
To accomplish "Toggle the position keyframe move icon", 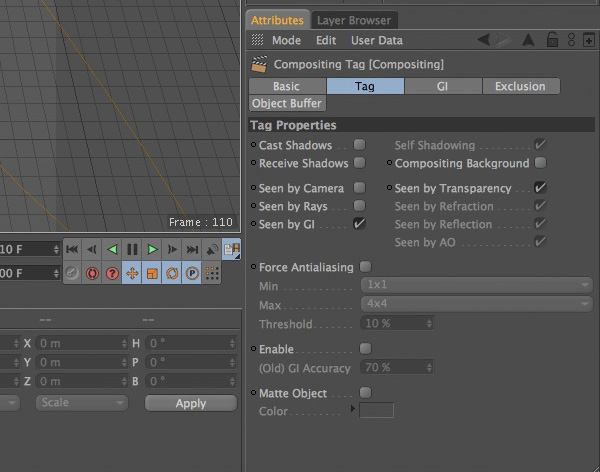I will tap(132, 273).
